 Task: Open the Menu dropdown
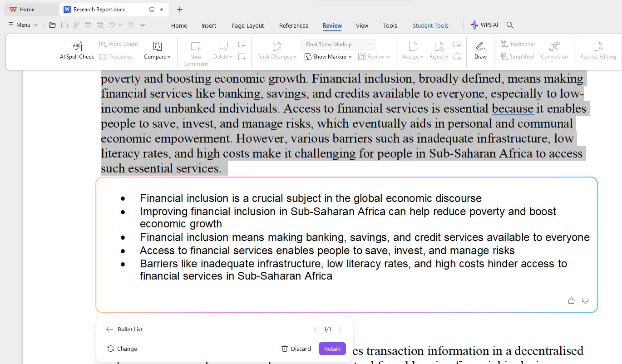(x=23, y=25)
